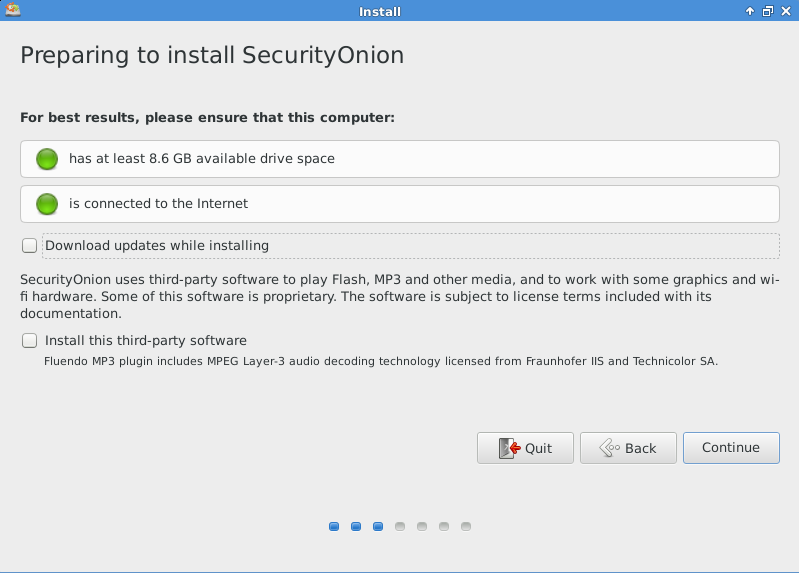Go Back to the previous step

[x=628, y=448]
